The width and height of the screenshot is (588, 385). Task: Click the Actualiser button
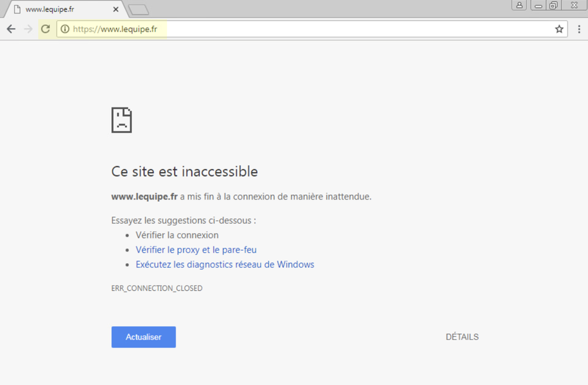[144, 337]
